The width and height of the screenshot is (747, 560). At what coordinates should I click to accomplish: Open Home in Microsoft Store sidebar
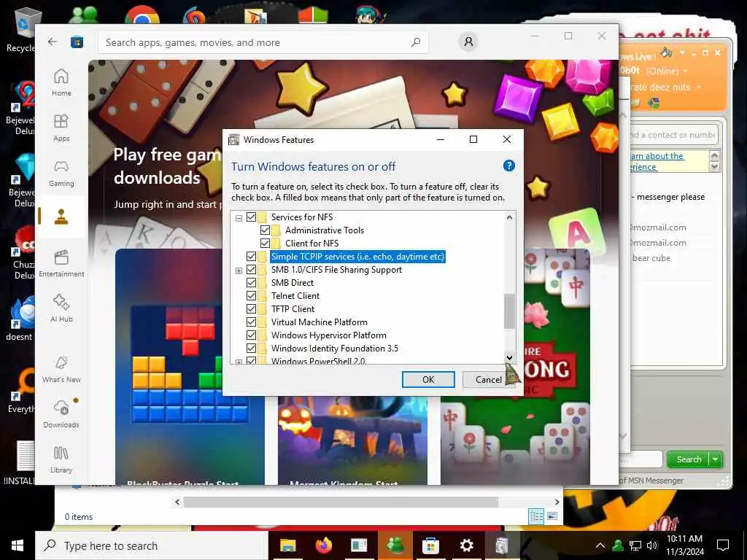[61, 82]
